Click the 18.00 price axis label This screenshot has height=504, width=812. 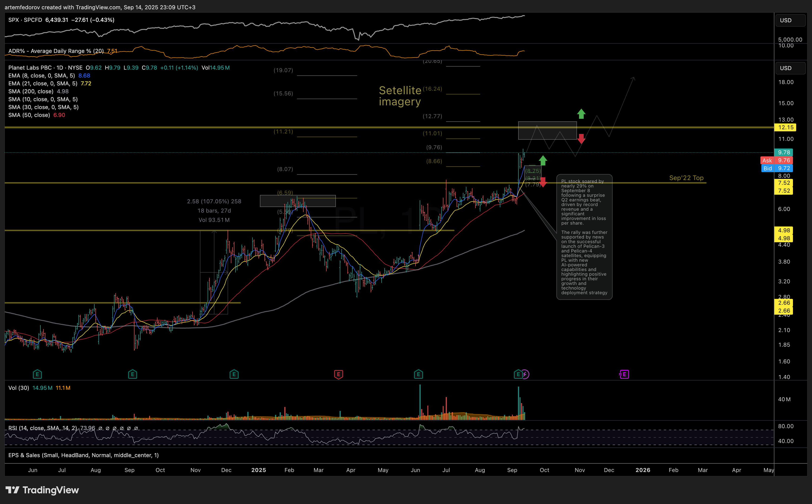(x=786, y=82)
